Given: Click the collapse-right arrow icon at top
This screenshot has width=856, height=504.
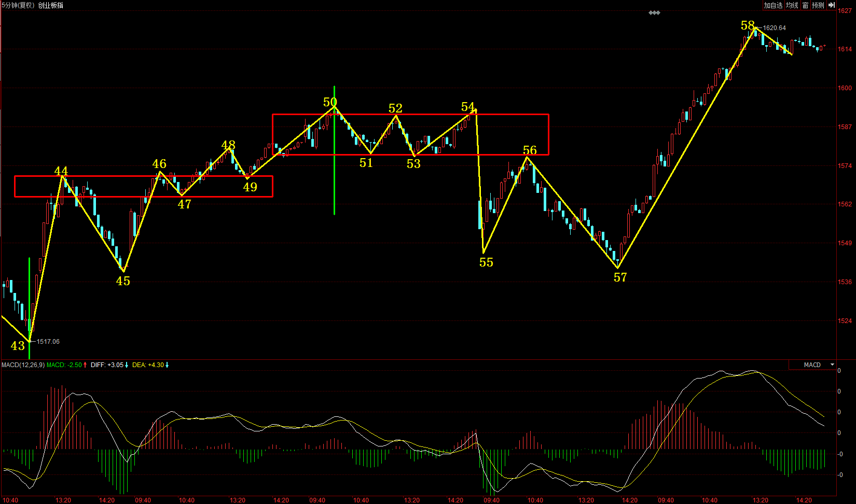Looking at the screenshot, I should [x=831, y=5].
